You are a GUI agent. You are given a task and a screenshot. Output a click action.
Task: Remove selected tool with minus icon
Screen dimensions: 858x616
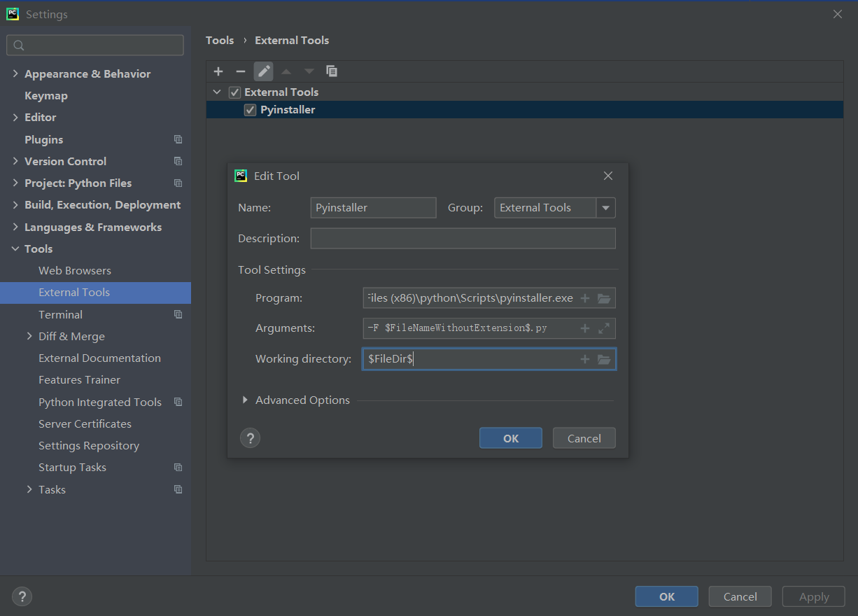pyautogui.click(x=241, y=71)
